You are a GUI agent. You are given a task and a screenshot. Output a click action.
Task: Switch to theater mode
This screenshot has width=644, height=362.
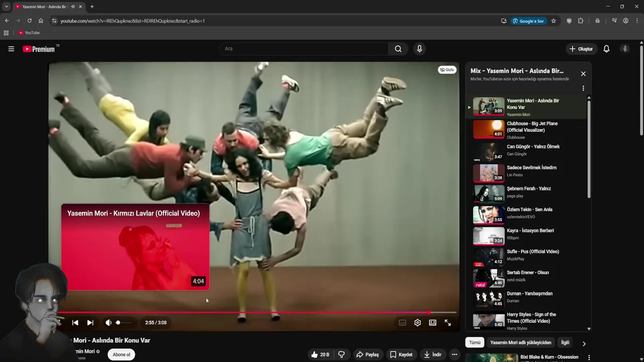point(432,323)
